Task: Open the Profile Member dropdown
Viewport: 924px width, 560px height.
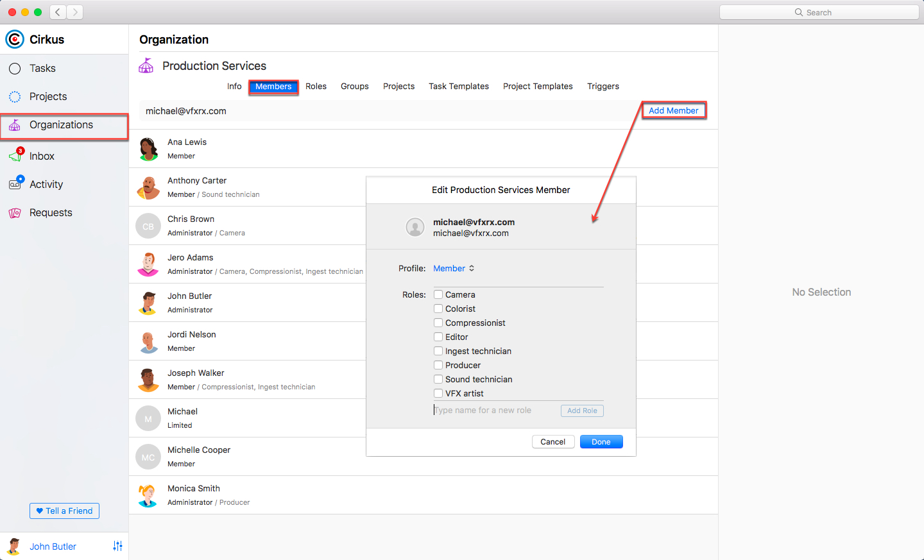Action: click(x=454, y=268)
